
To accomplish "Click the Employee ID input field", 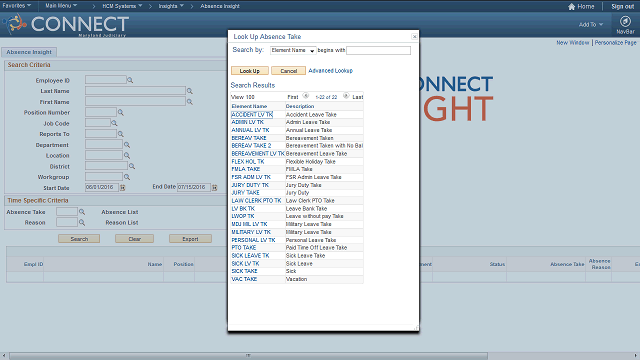I will [106, 80].
